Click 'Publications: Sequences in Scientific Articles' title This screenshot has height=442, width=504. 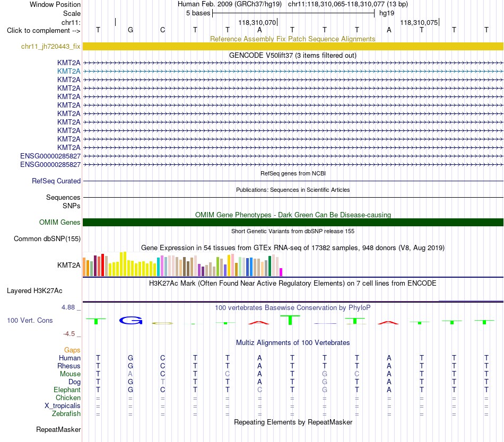(x=293, y=190)
